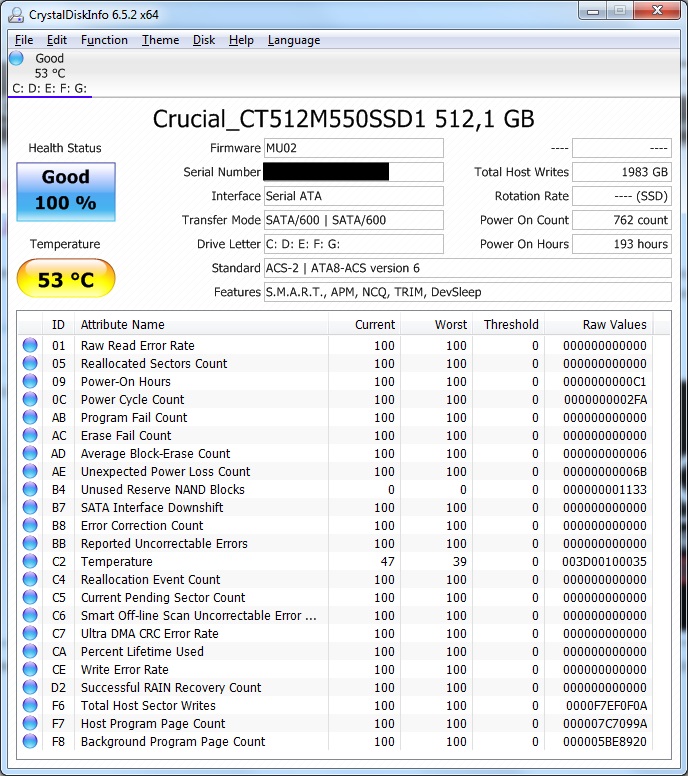
Task: Click the status icon for Total Host Sector Writes
Action: point(30,705)
